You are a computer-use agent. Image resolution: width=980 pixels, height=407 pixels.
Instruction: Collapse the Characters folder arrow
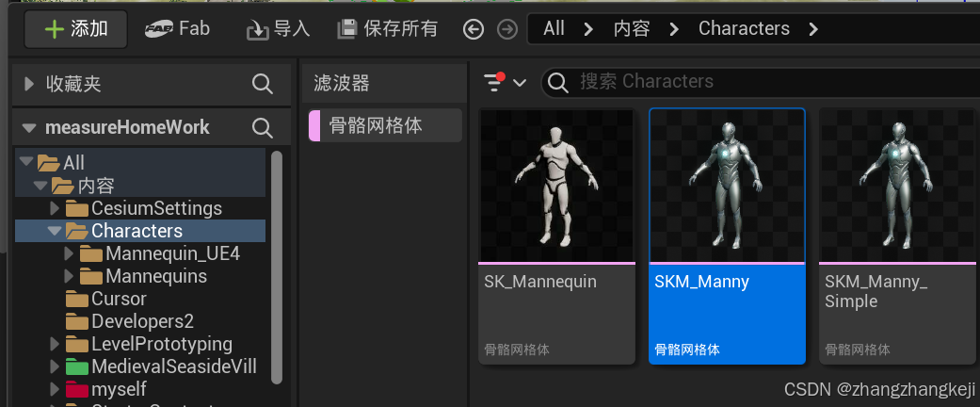click(55, 231)
